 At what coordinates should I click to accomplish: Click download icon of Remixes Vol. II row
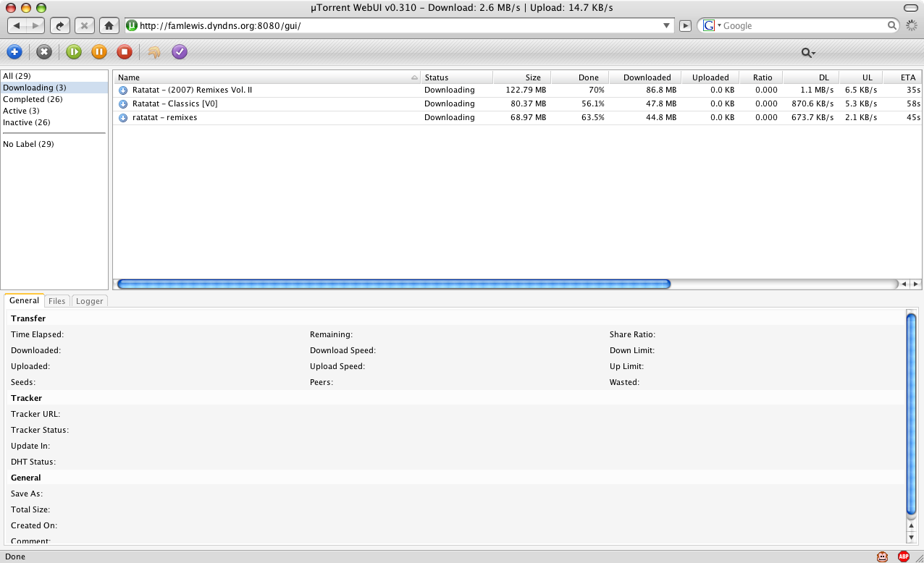[x=123, y=90]
